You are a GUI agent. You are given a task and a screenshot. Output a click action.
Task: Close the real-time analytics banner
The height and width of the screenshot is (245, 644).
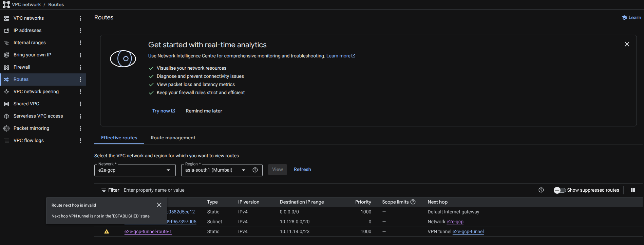point(627,44)
